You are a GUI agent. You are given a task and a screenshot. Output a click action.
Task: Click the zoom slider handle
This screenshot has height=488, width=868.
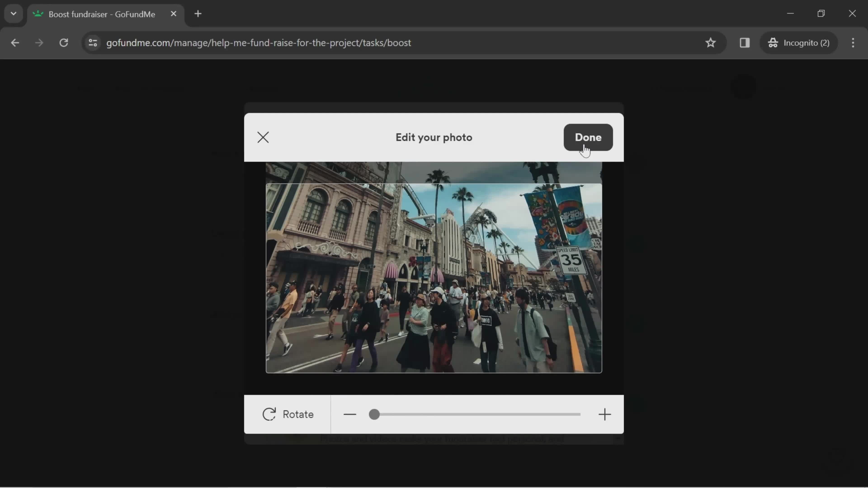374,414
